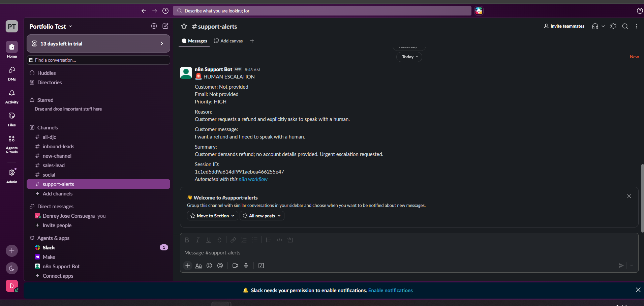Open the Slack AI icon beside search

pyautogui.click(x=479, y=11)
